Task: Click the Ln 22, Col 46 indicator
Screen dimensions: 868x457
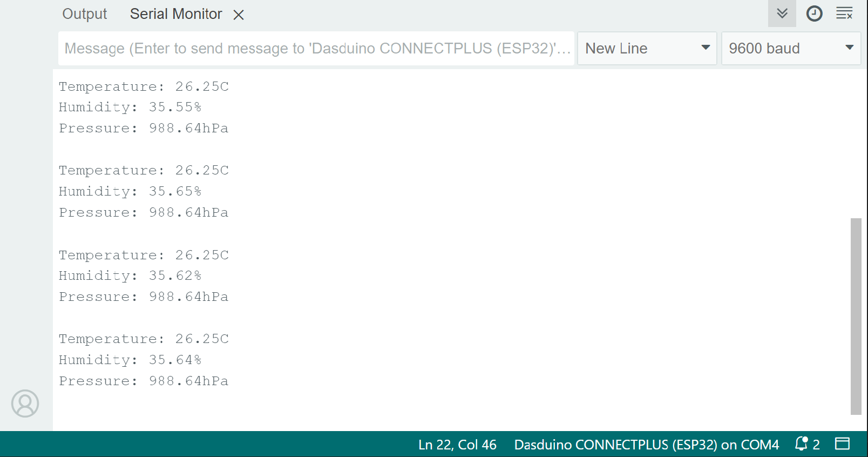Action: point(457,445)
